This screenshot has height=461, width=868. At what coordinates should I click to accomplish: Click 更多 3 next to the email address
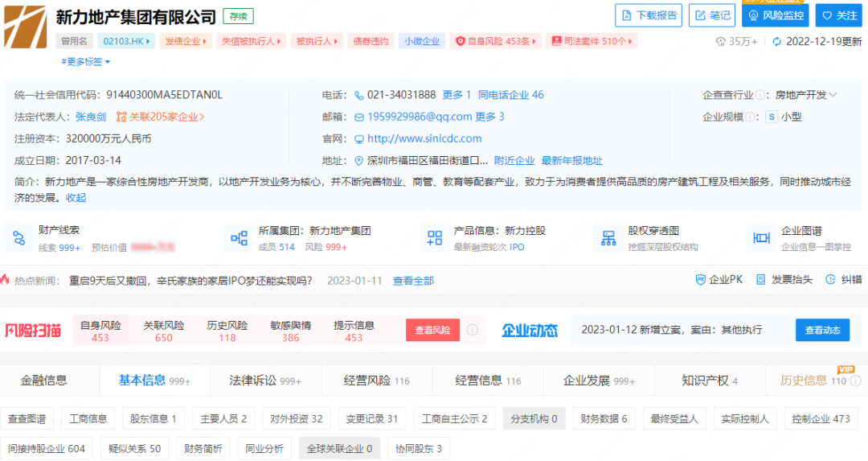[x=489, y=117]
